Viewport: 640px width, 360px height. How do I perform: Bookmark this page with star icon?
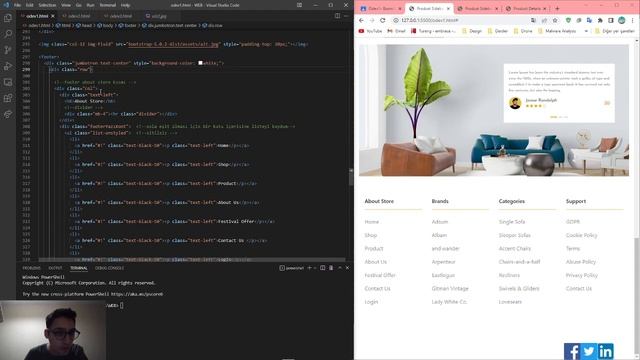tap(555, 20)
